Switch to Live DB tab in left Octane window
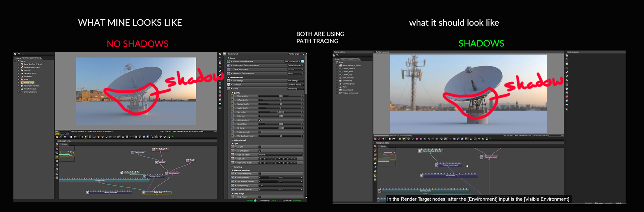The image size is (644, 212). click(x=27, y=58)
